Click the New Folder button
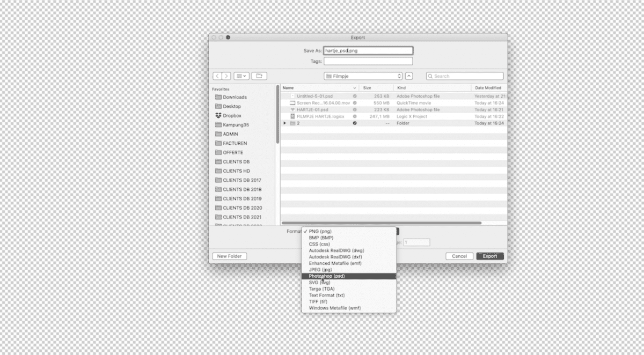Viewport: 644px width, 355px height. coord(229,256)
